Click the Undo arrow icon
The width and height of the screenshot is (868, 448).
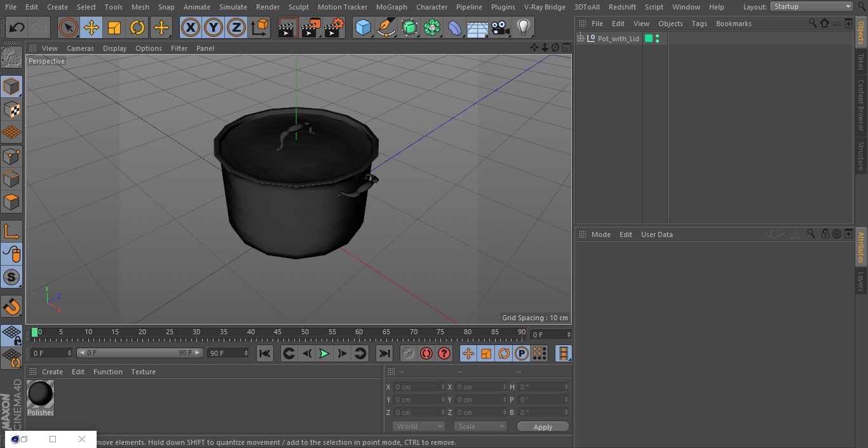(17, 28)
